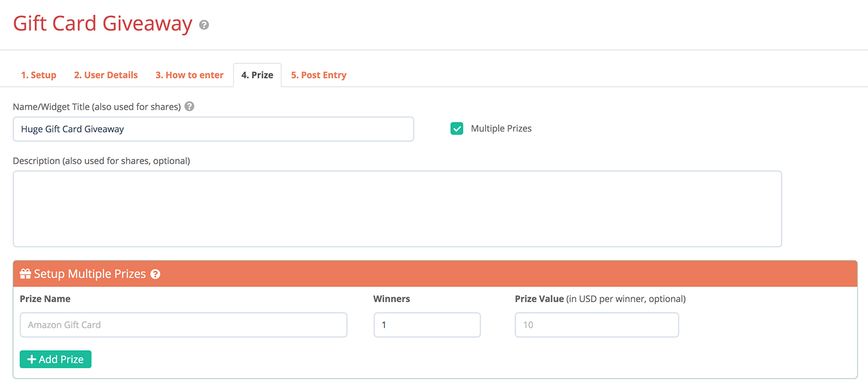
Task: Open the 2. User Details tab
Action: tap(106, 75)
